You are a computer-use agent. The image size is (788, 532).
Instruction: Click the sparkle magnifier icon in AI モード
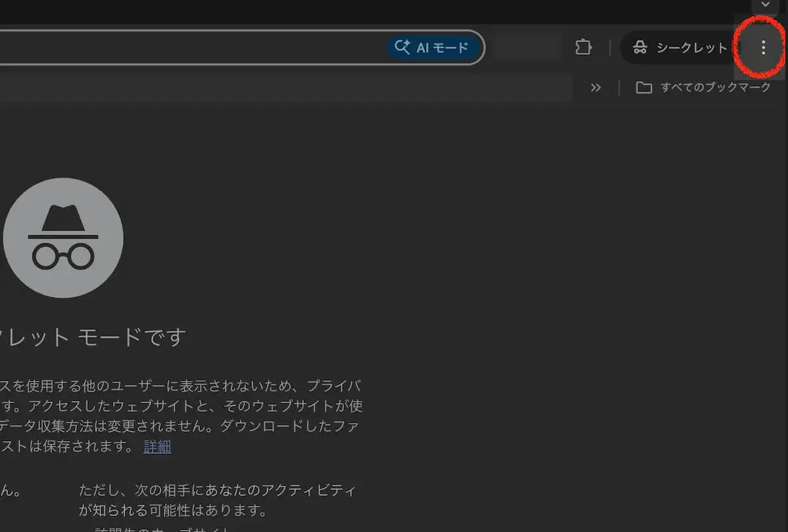[x=402, y=47]
